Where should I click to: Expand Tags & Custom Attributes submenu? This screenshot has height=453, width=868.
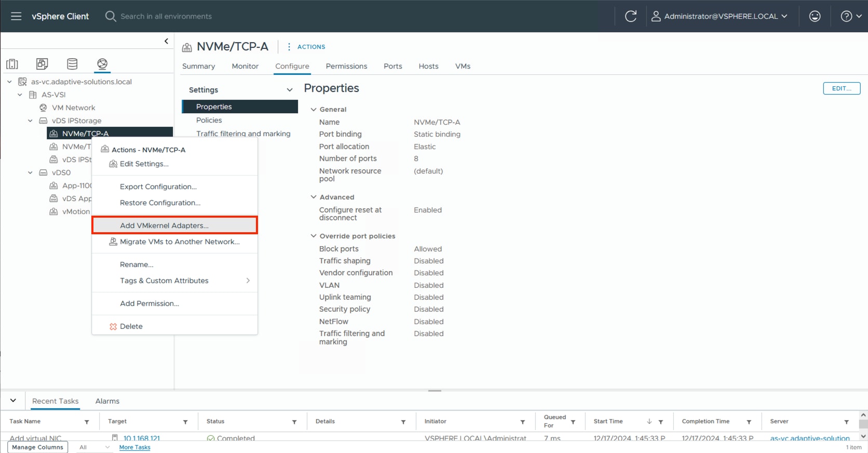coord(174,281)
